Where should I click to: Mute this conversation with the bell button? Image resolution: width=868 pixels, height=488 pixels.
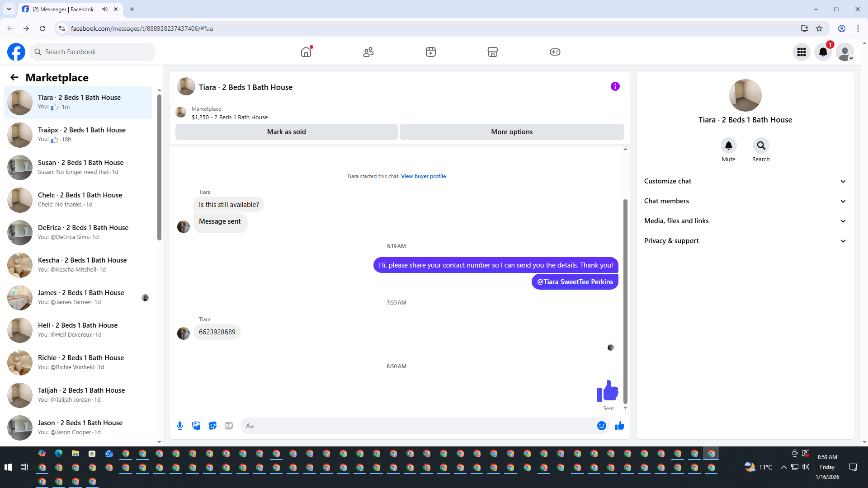point(728,145)
